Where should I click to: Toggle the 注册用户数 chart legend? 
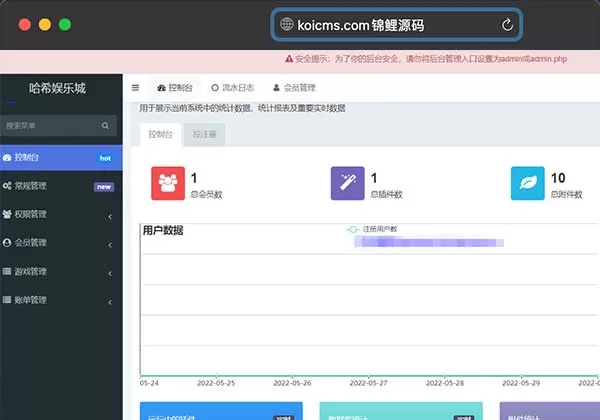(x=372, y=229)
